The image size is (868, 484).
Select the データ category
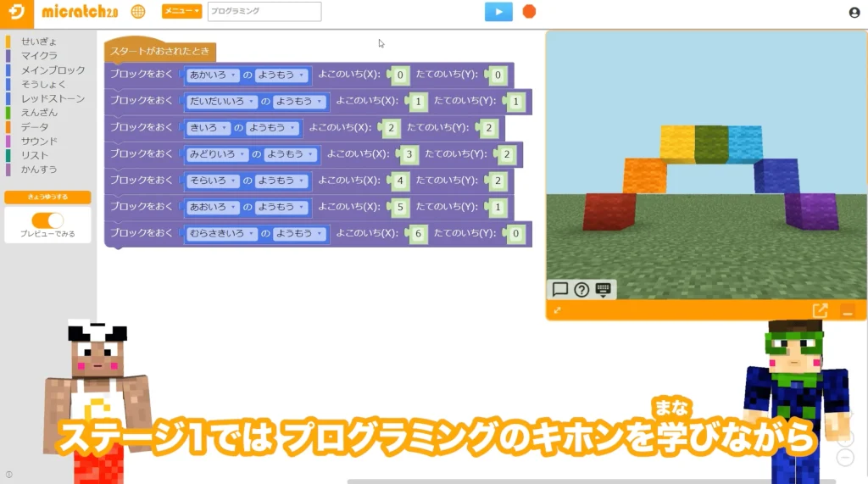coord(34,127)
